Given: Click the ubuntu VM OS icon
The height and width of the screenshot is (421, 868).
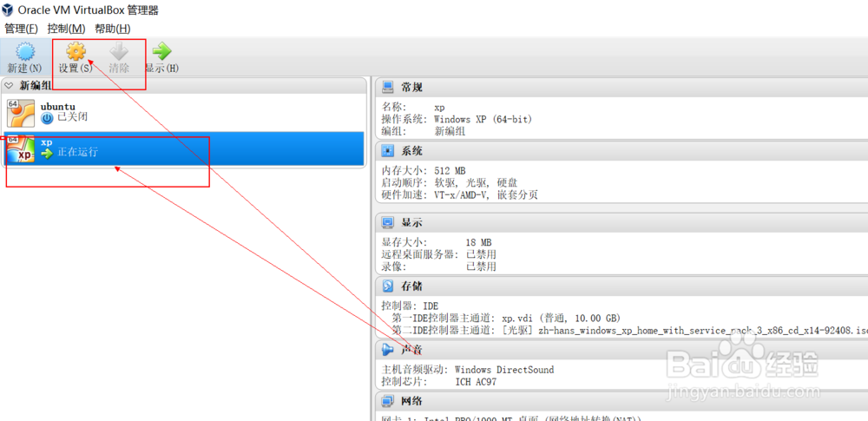Looking at the screenshot, I should pyautogui.click(x=21, y=114).
